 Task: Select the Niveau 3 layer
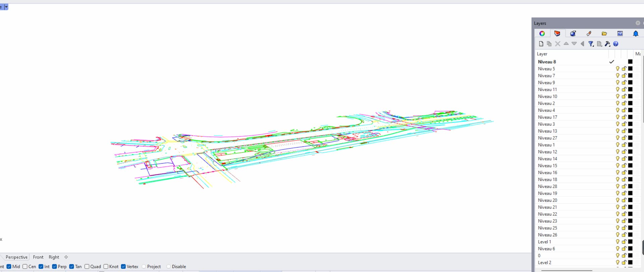click(546, 124)
